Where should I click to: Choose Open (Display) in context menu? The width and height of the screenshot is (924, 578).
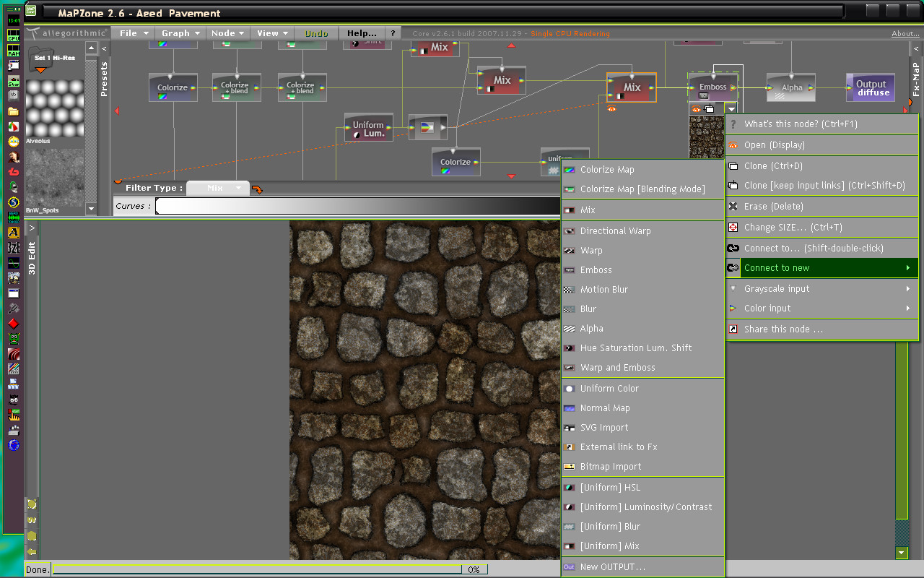click(x=822, y=145)
